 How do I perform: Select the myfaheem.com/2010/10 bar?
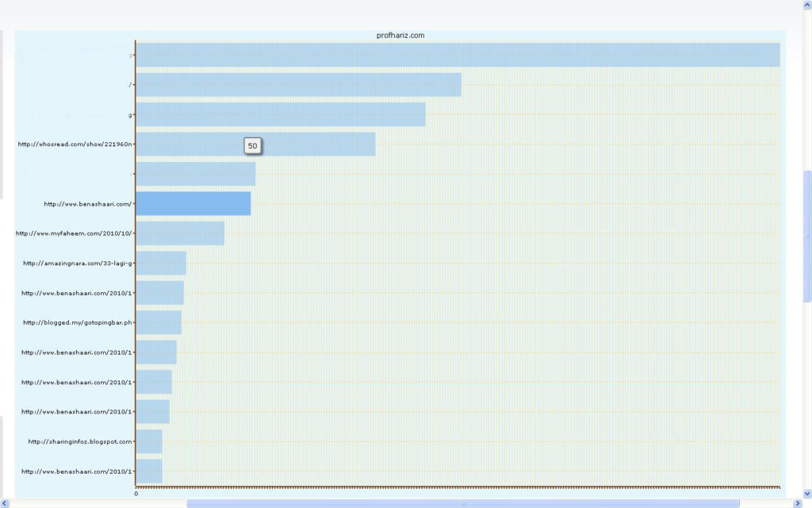pyautogui.click(x=180, y=233)
